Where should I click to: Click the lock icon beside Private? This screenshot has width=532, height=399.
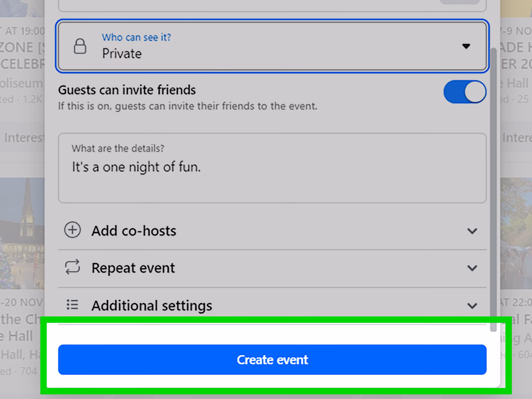click(x=80, y=46)
